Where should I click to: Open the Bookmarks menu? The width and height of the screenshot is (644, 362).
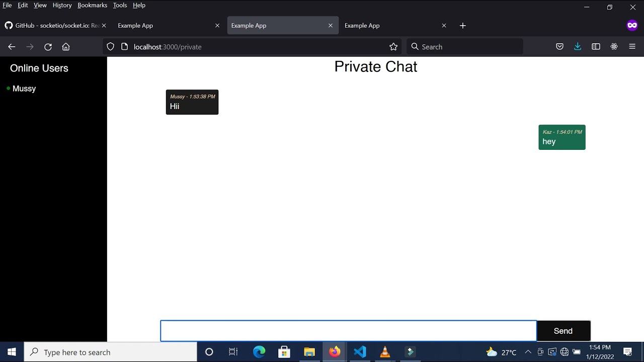[92, 5]
